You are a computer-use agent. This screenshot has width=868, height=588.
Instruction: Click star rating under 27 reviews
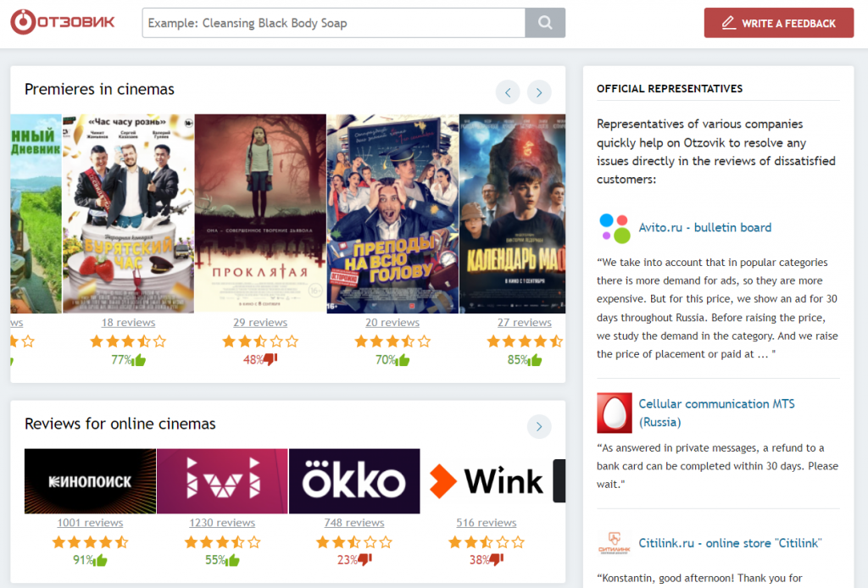(525, 341)
